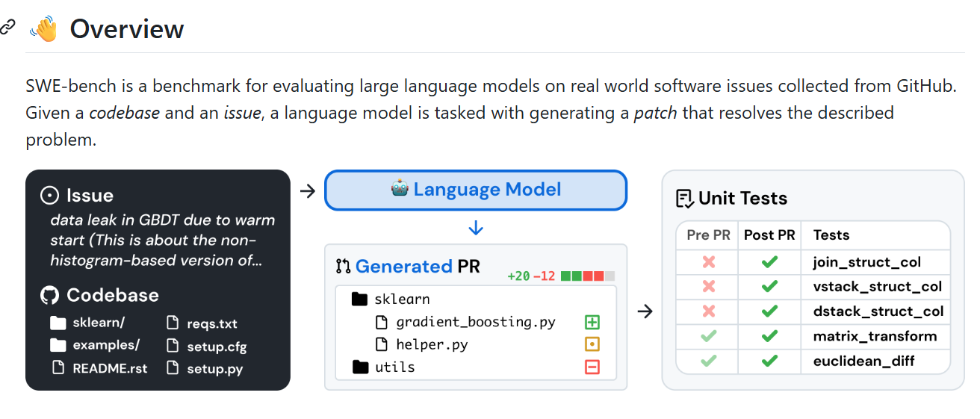Click the Pre PR column header

708,235
